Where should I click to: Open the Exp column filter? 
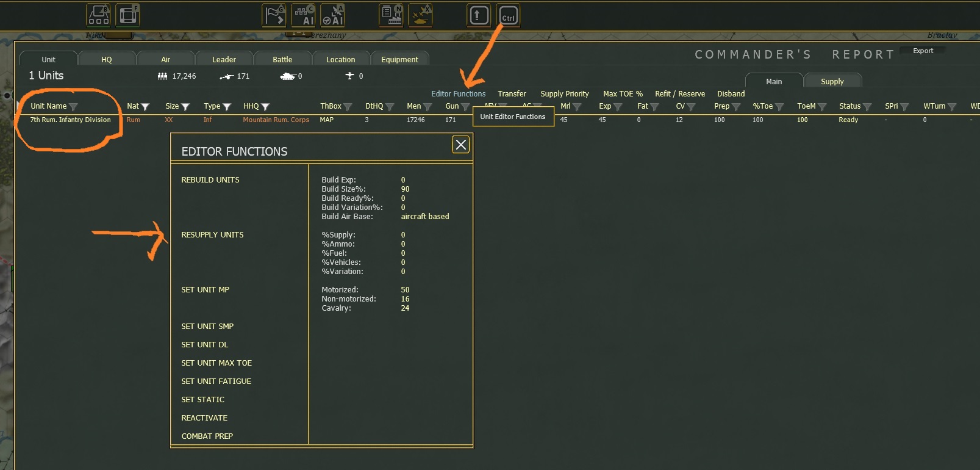coord(618,107)
